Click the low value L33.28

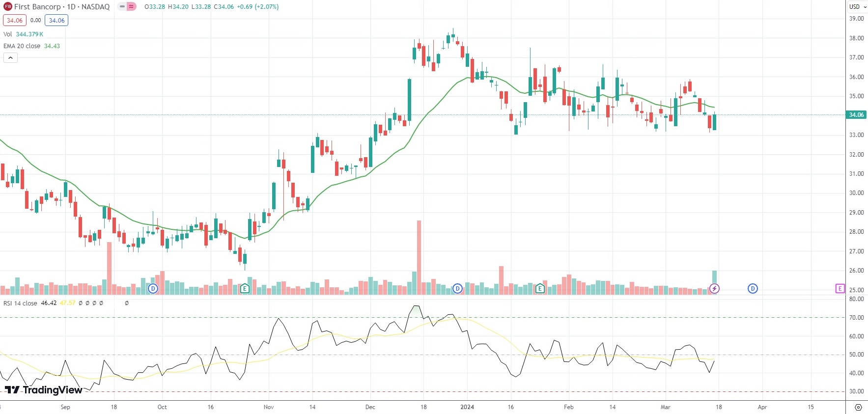point(201,7)
